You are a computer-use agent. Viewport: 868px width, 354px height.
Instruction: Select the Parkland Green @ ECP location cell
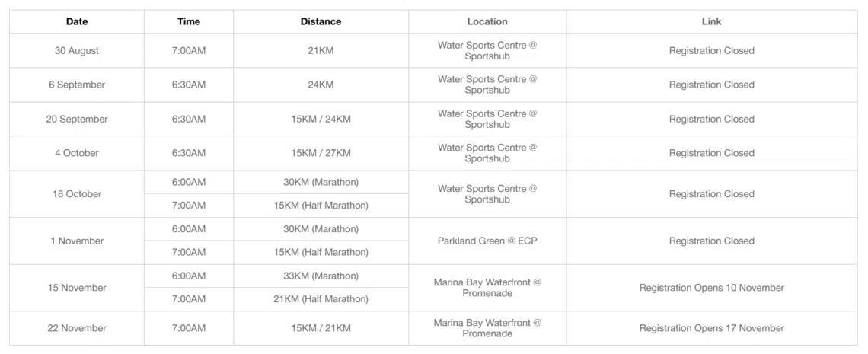click(487, 241)
